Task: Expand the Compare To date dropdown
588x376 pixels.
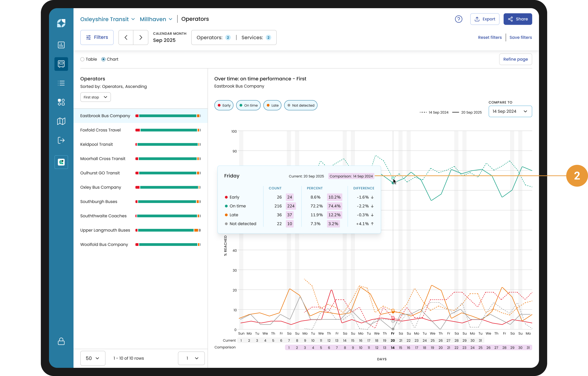Action: 510,111
